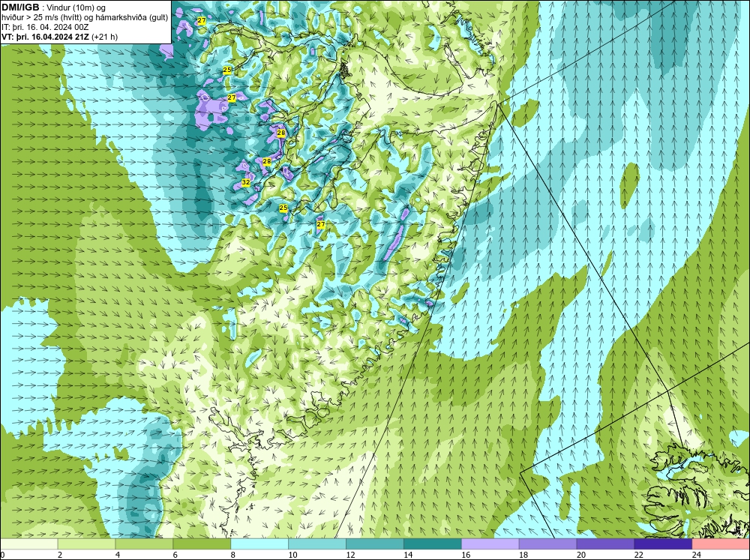The width and height of the screenshot is (750, 560).
Task: Pick the light green 2–4 m/s scale swatch
Action: [x=86, y=544]
